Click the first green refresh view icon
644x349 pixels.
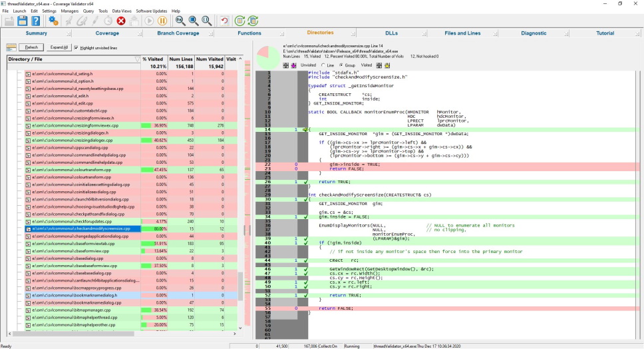(240, 21)
